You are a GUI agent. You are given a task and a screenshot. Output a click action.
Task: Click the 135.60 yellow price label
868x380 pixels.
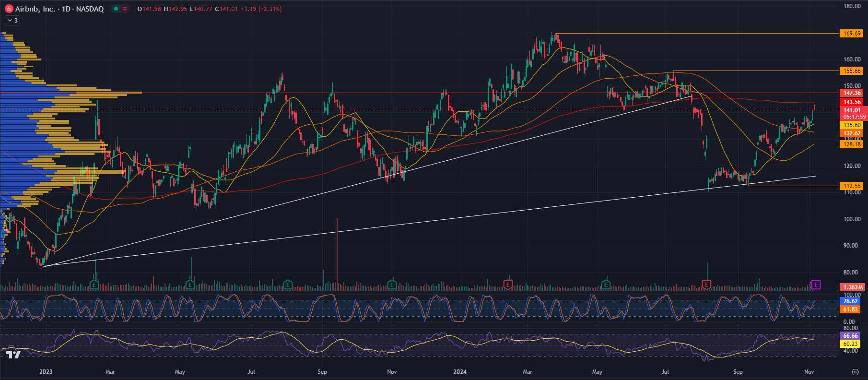point(852,125)
